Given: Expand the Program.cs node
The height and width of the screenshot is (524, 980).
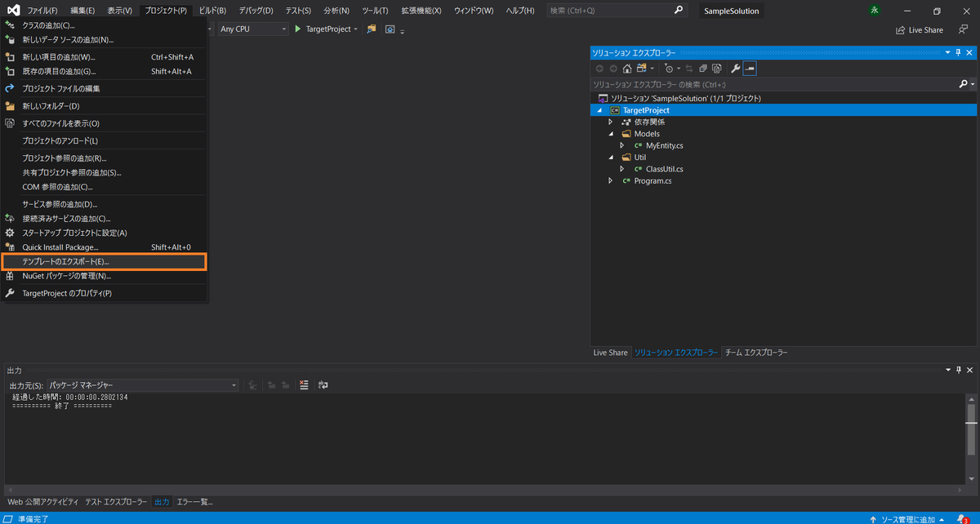Looking at the screenshot, I should click(x=610, y=180).
